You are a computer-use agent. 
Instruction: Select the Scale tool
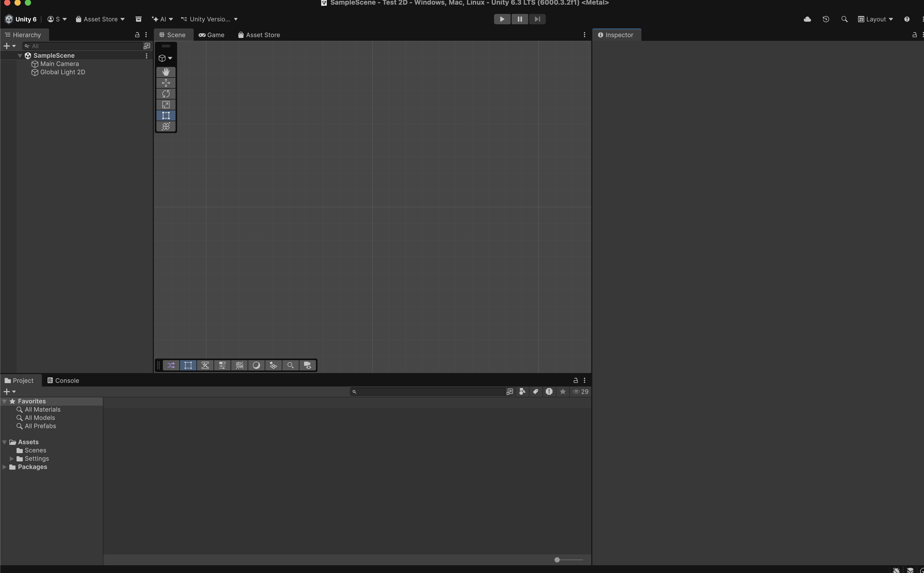click(x=166, y=105)
